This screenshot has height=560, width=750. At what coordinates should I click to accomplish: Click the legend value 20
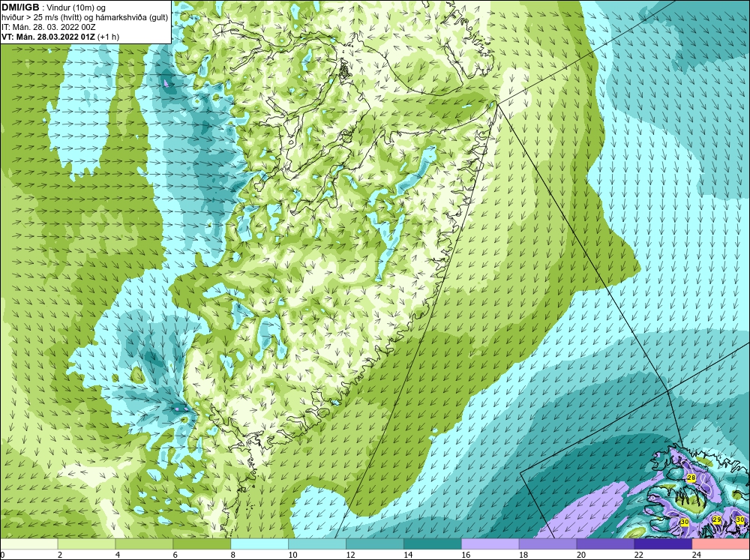click(581, 555)
